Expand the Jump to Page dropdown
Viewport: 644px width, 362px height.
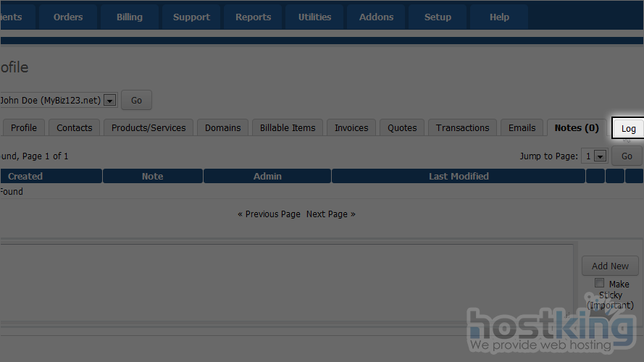point(599,156)
